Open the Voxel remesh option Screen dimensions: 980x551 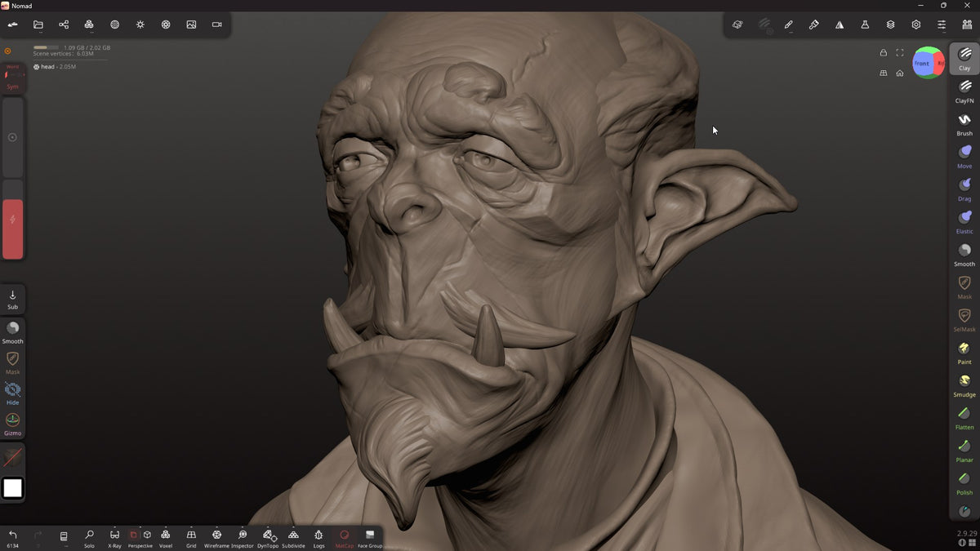(x=166, y=538)
